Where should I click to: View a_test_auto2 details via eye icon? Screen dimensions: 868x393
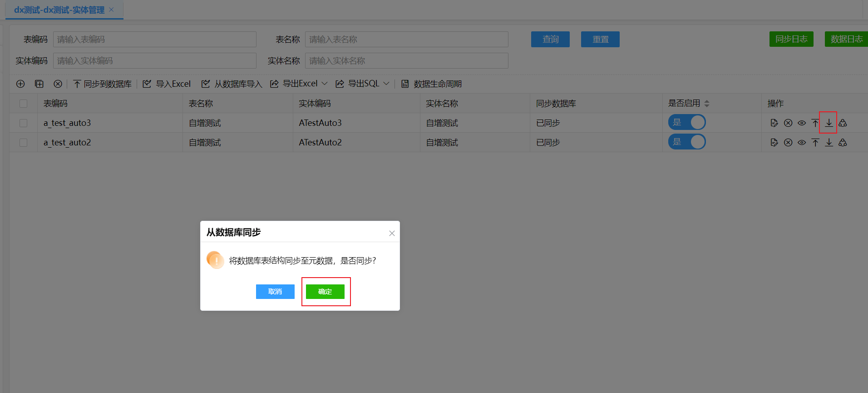pyautogui.click(x=802, y=143)
